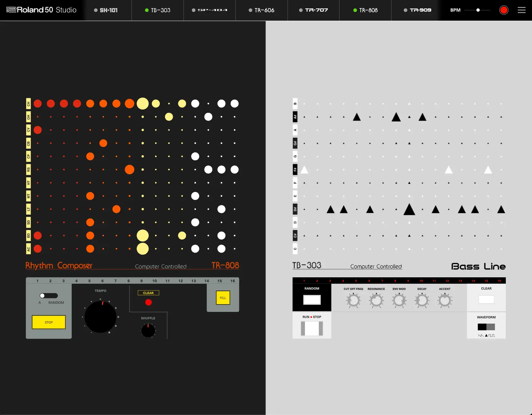Switch to the SP-404 tab
The image size is (532, 415).
point(210,10)
